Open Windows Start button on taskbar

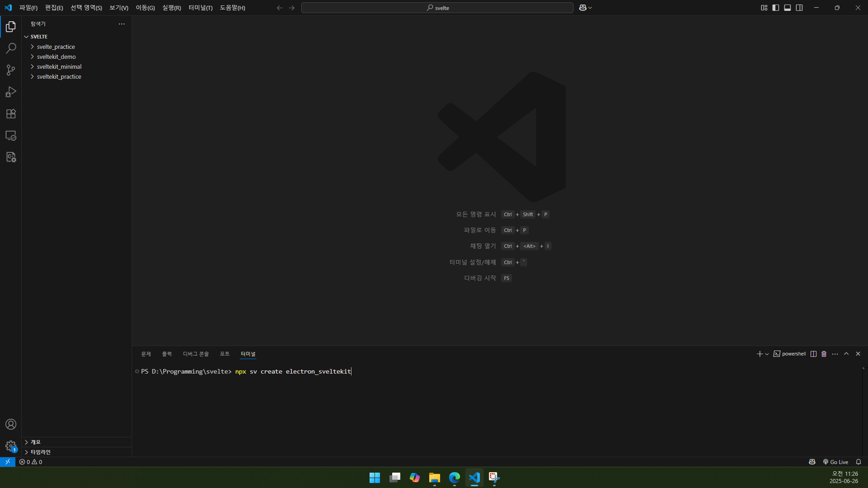click(375, 478)
